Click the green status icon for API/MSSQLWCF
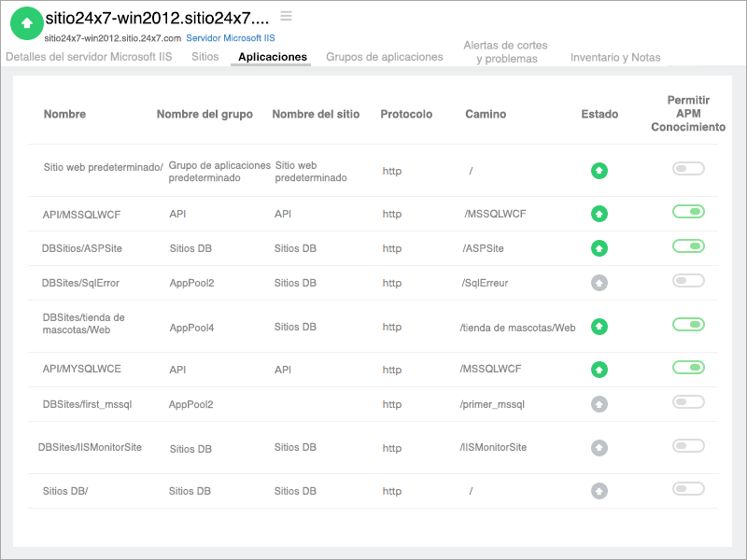 coord(599,214)
